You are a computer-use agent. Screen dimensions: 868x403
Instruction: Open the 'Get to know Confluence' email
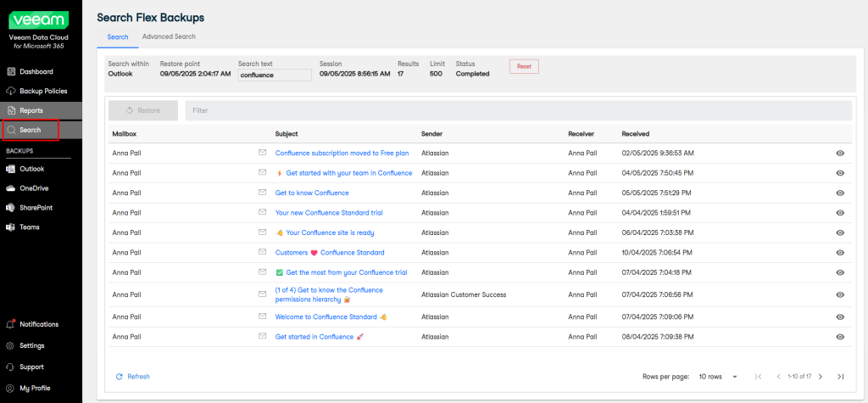312,193
